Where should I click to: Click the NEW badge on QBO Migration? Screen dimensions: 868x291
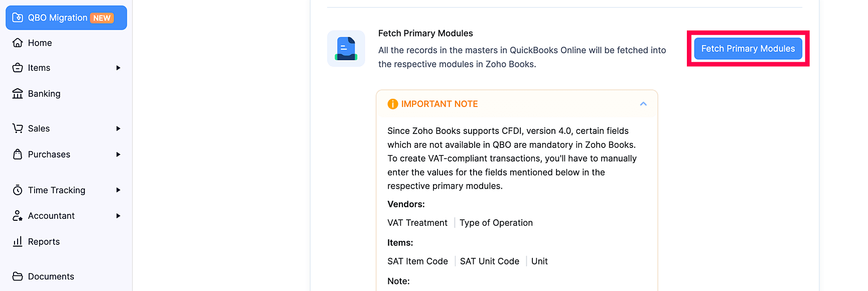pos(102,17)
